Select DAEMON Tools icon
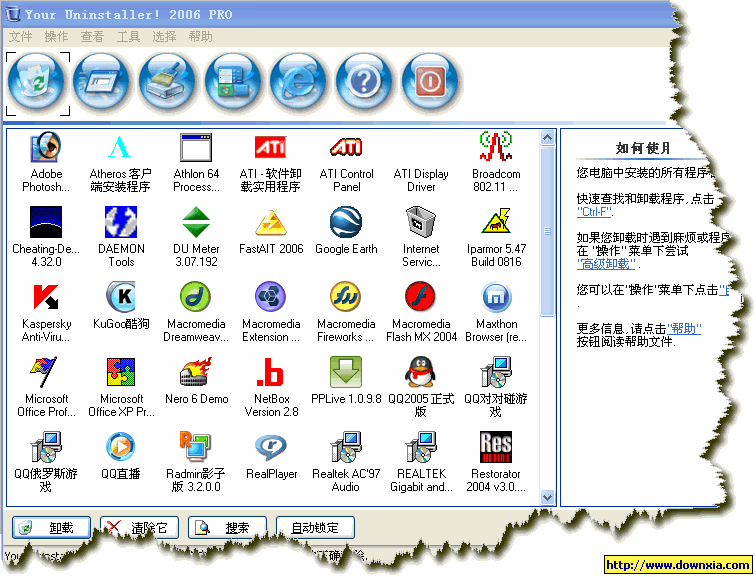 click(121, 222)
